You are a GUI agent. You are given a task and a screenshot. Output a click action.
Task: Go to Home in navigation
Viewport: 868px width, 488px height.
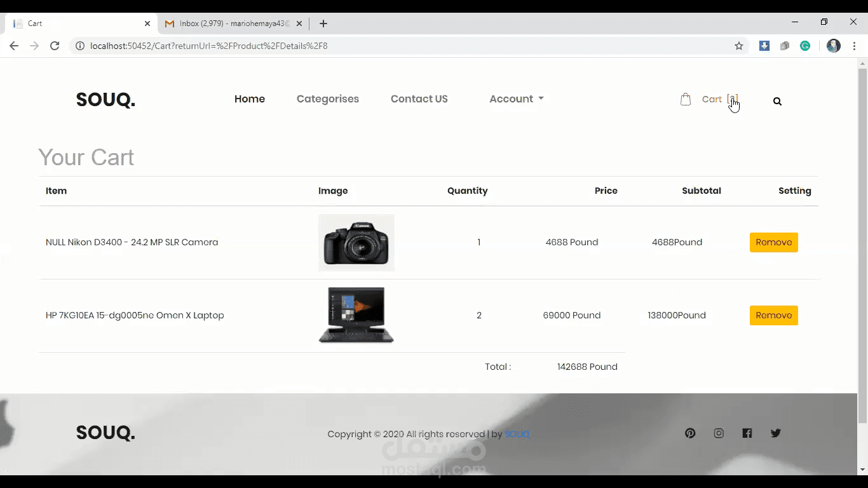250,99
